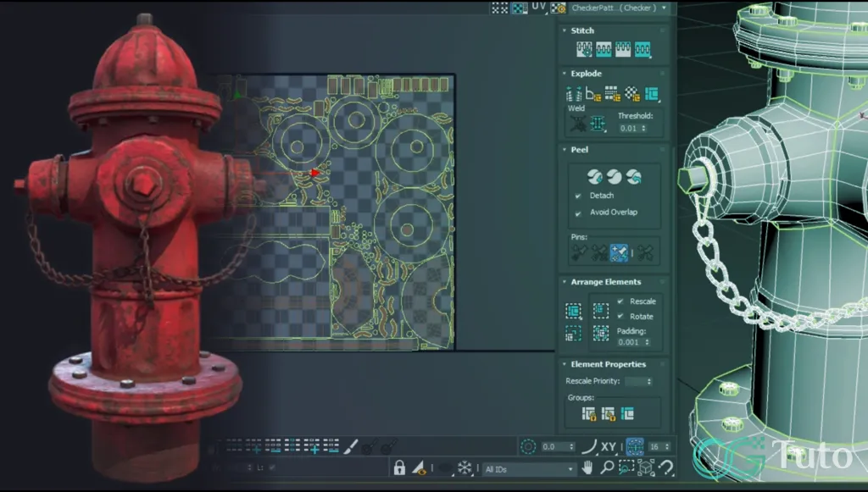This screenshot has height=492, width=868.
Task: Uncheck the Detach option in the Peel rollout
Action: 578,196
